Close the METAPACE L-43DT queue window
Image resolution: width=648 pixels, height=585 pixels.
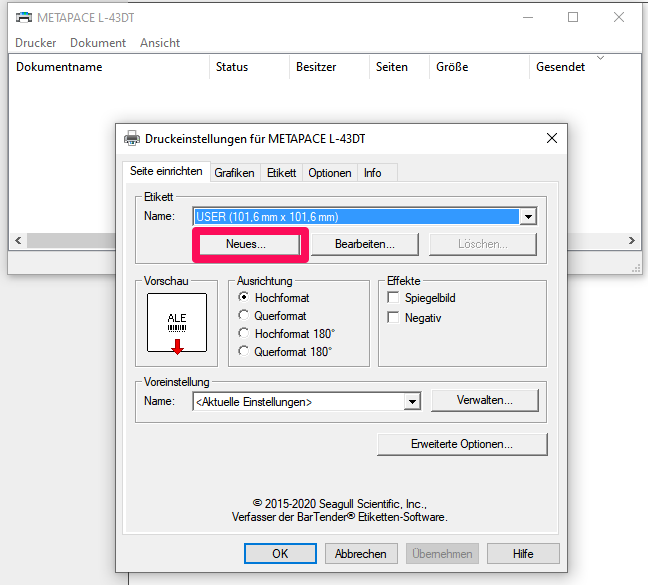click(x=619, y=17)
